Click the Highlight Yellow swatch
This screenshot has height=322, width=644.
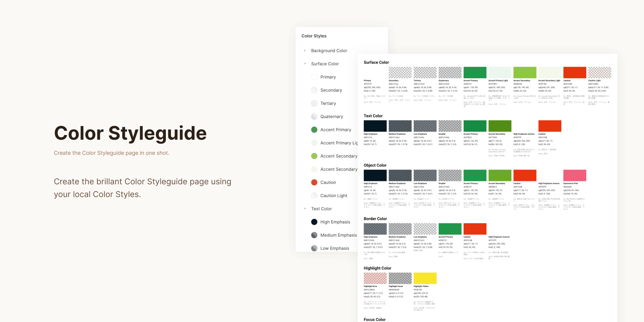pos(425,278)
